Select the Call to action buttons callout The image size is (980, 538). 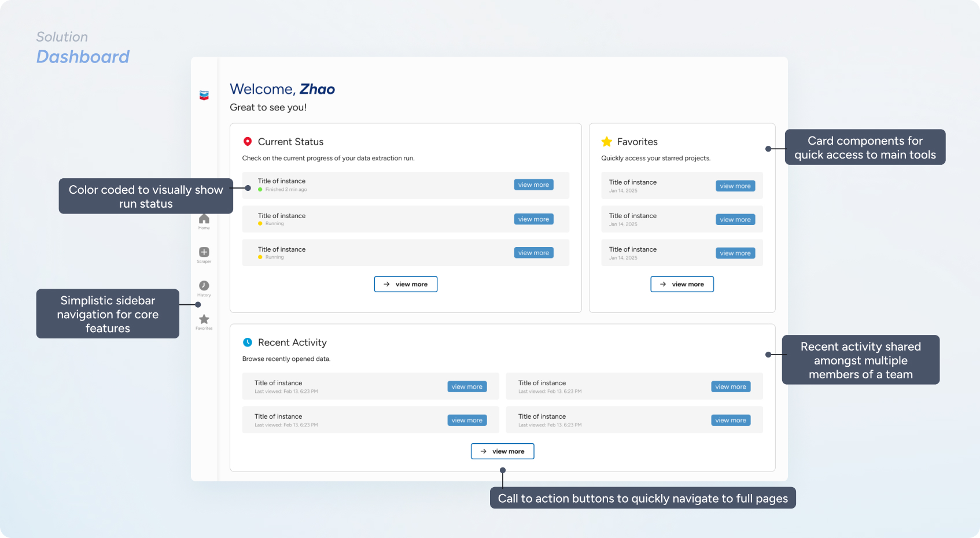(x=643, y=498)
